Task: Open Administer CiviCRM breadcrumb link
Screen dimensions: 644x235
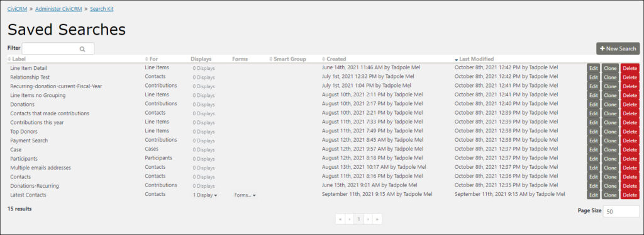Action: (58, 9)
